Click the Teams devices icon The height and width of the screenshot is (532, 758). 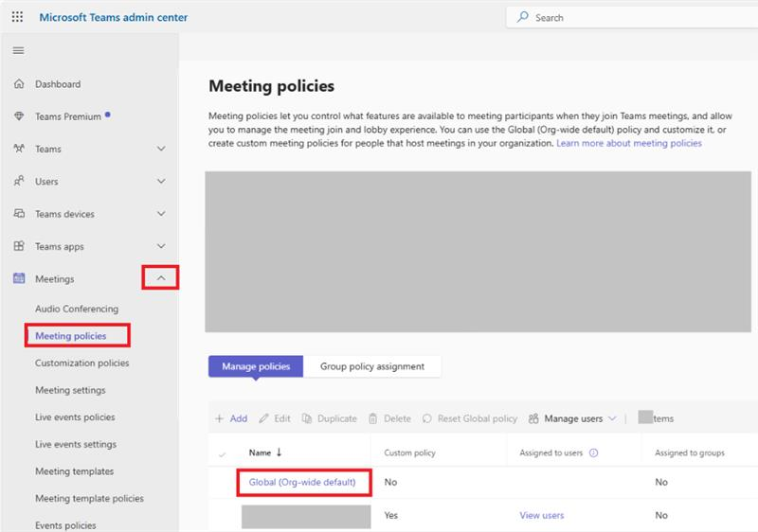click(x=19, y=213)
